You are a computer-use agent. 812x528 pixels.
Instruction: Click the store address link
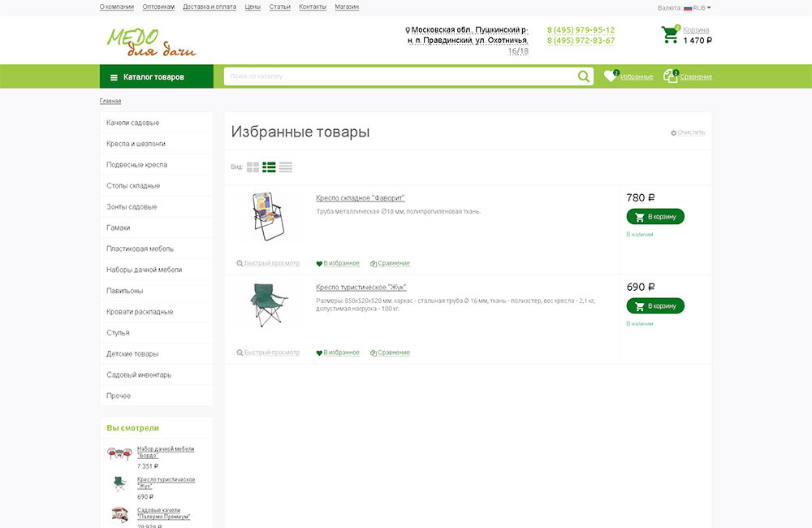point(467,41)
